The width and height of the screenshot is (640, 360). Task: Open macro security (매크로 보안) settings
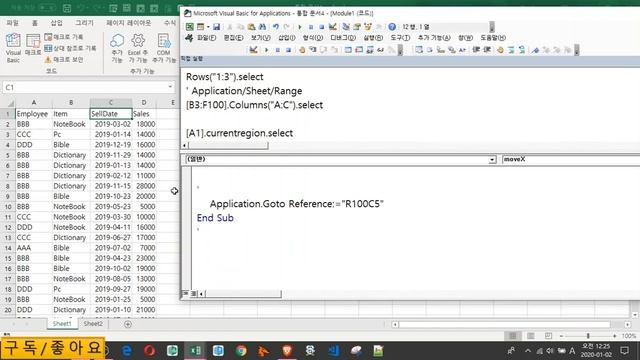pyautogui.click(x=64, y=60)
